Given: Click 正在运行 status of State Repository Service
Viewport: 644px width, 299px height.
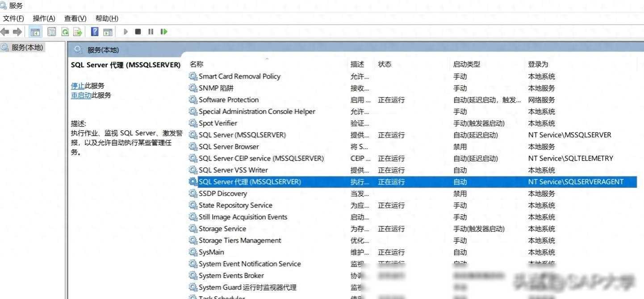Looking at the screenshot, I should click(391, 205).
